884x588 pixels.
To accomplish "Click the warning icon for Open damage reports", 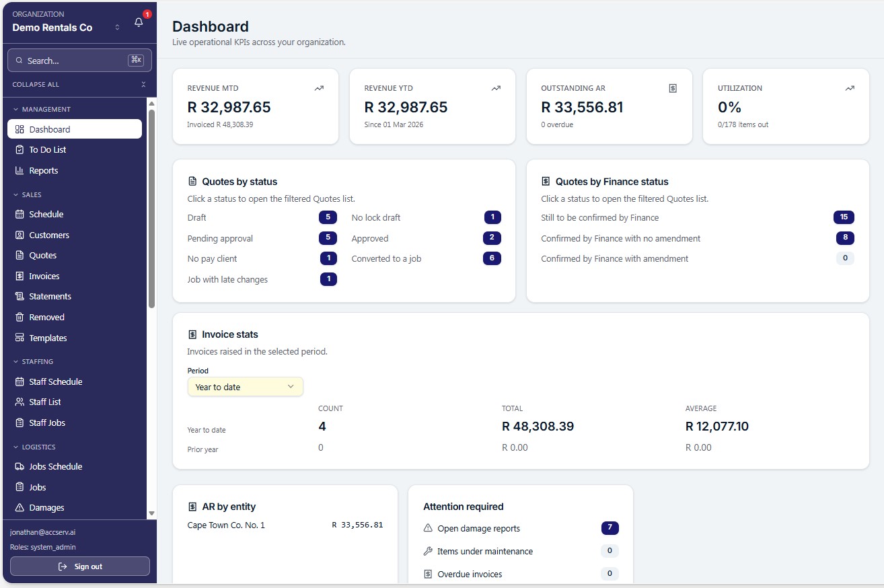I will click(428, 528).
